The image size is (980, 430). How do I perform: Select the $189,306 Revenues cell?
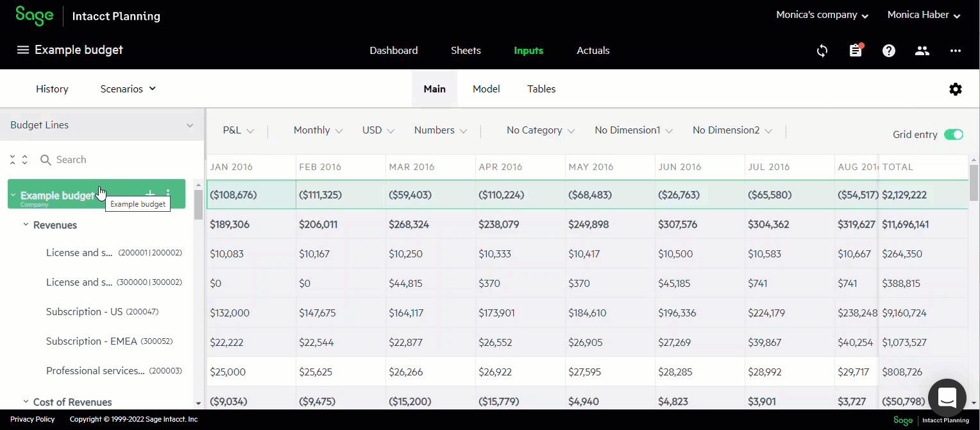(x=251, y=225)
